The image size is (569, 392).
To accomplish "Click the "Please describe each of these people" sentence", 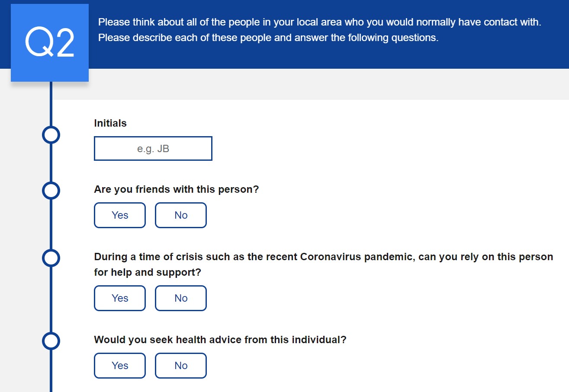I will (268, 38).
